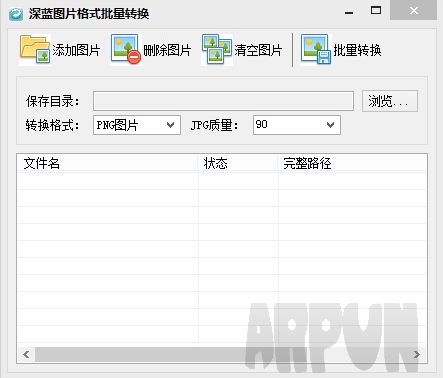This screenshot has height=378, width=443.
Task: Click the 清空图片 toolbar icon
Action: point(217,49)
